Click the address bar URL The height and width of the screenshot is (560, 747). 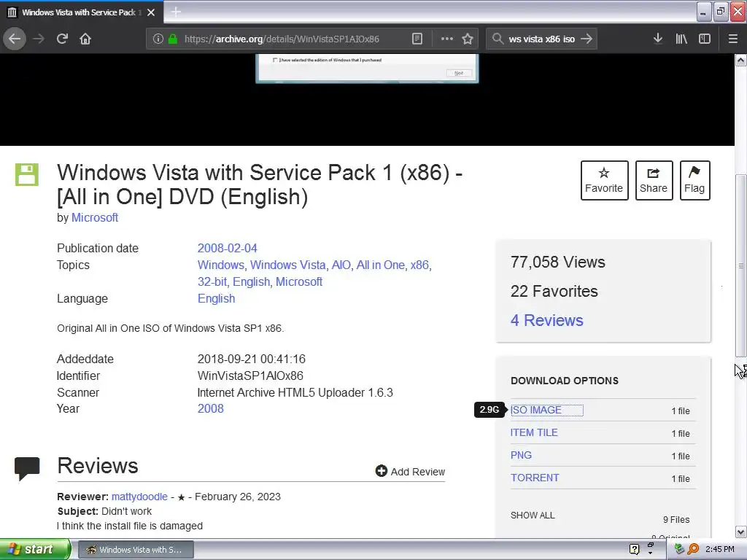[282, 39]
